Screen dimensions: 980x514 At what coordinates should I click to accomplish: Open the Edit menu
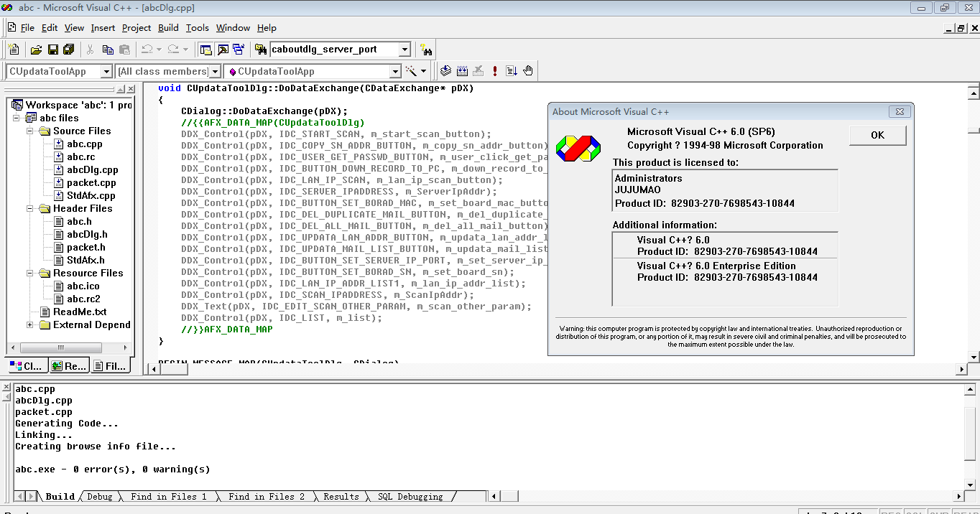tap(50, 28)
